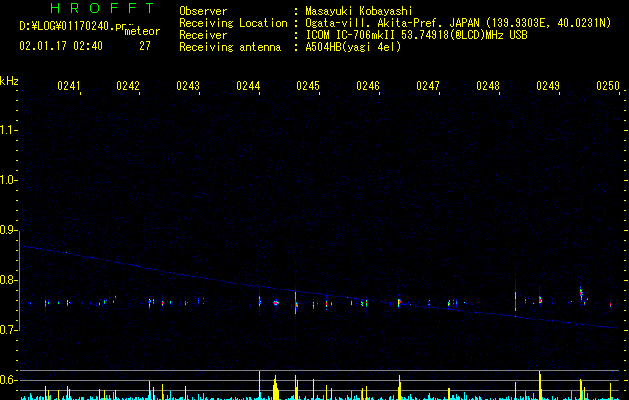
Task: Click the 0.6 kHz frequency label
Action: pos(8,380)
